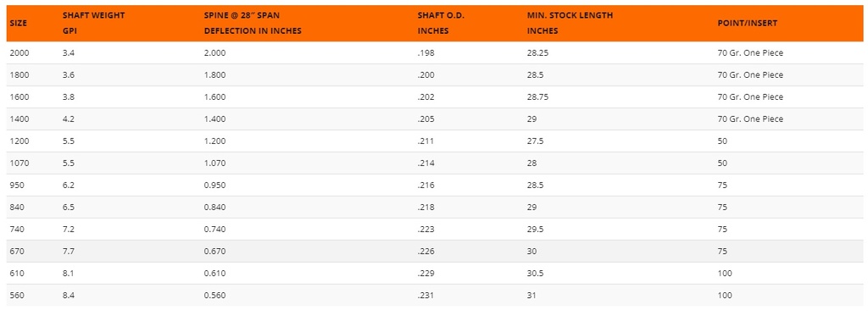Click the .231 shaft O.D. value
868x315 pixels.
(426, 296)
